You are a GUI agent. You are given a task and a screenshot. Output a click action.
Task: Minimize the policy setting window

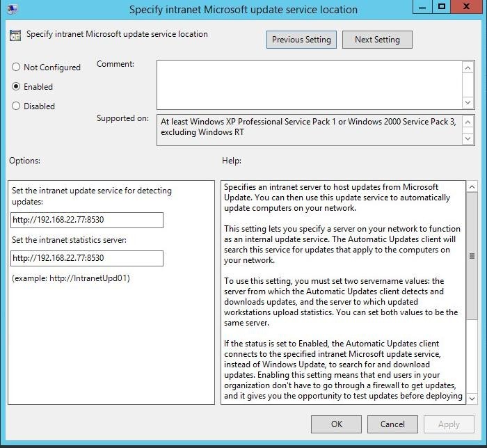[422, 7]
